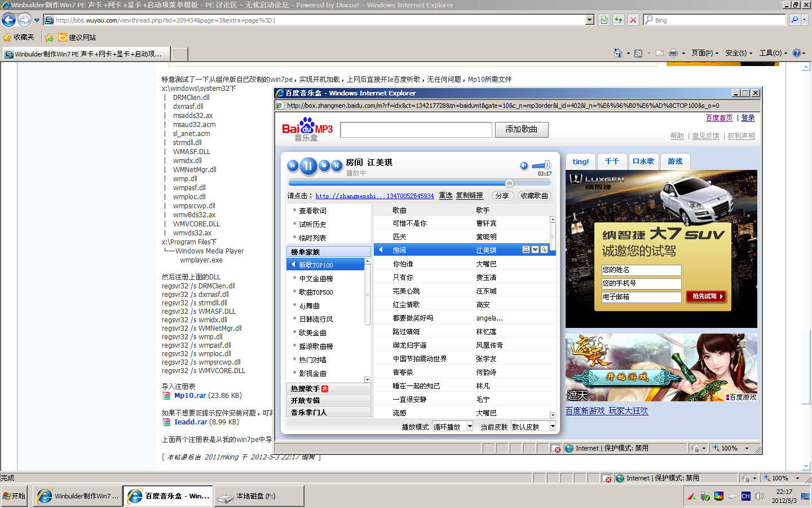Skip to next track in music box
812x508 pixels.
(337, 165)
